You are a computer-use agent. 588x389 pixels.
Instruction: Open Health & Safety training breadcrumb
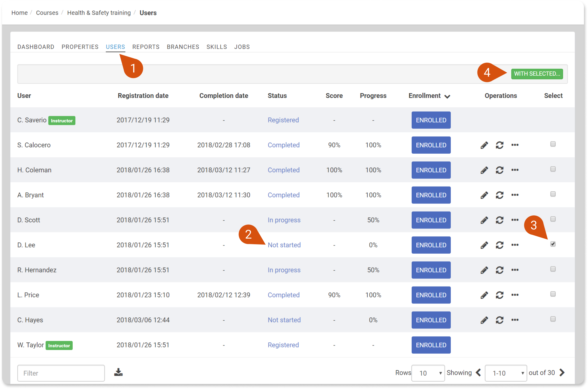(x=99, y=13)
